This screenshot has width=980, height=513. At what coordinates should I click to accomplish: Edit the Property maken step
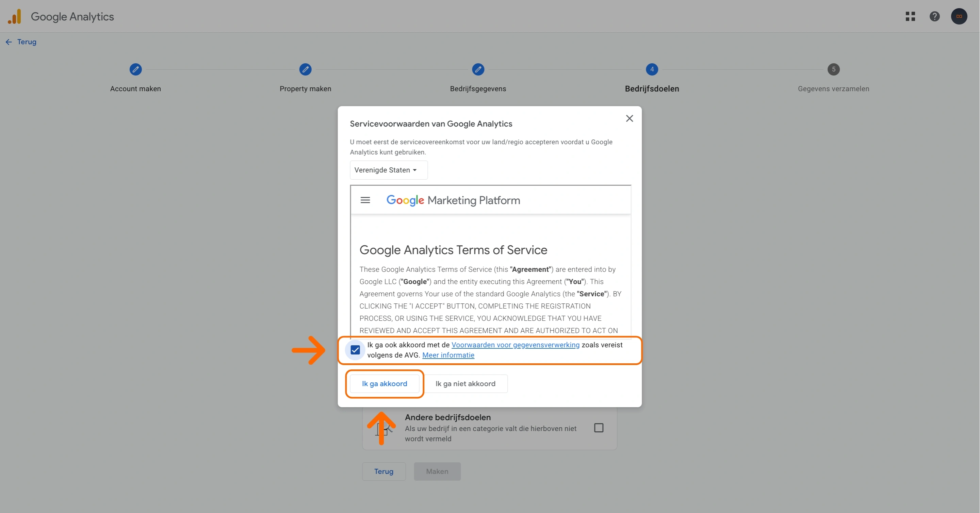[x=305, y=69]
